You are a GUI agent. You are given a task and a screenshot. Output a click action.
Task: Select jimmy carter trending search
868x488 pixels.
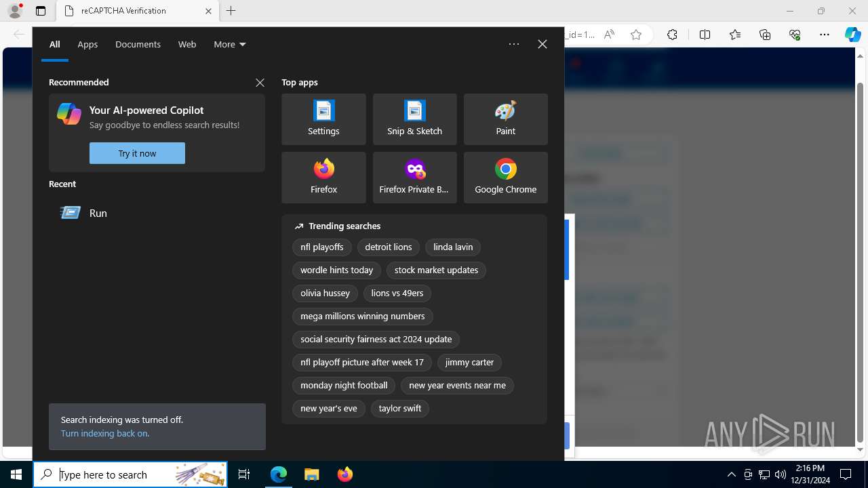coord(469,363)
